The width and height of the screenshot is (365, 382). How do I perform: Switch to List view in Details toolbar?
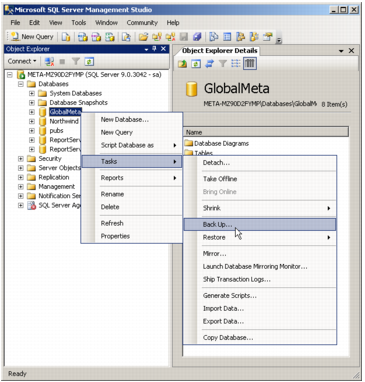pyautogui.click(x=236, y=64)
